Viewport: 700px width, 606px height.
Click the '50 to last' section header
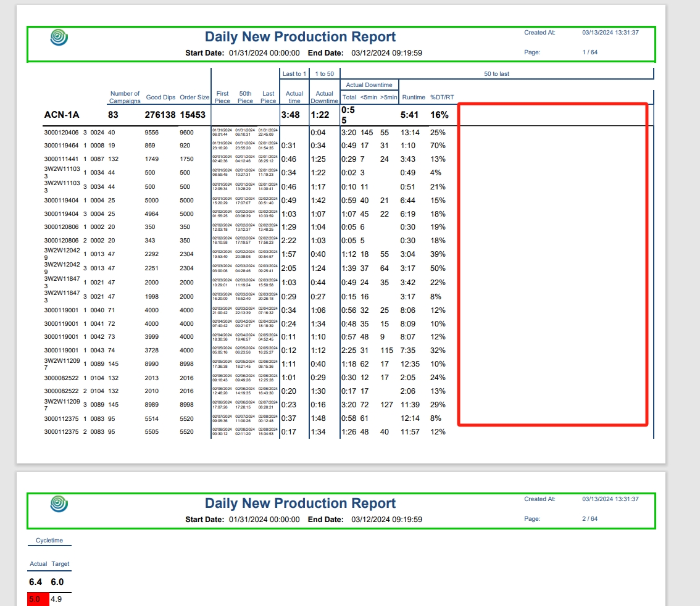pyautogui.click(x=496, y=74)
